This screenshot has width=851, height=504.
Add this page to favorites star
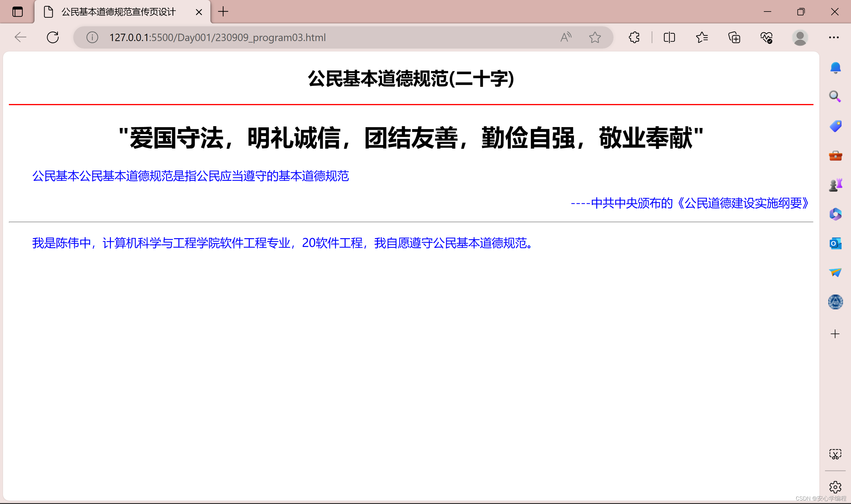coord(595,37)
